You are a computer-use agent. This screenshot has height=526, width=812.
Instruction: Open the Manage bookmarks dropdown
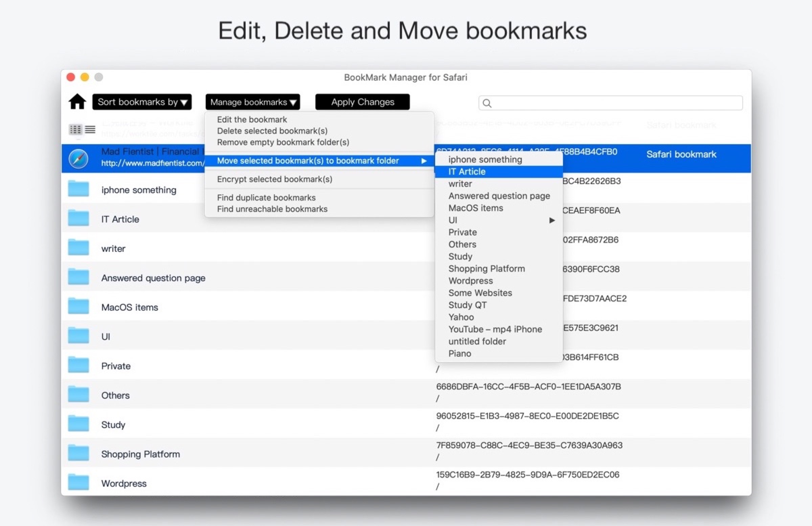coord(252,102)
